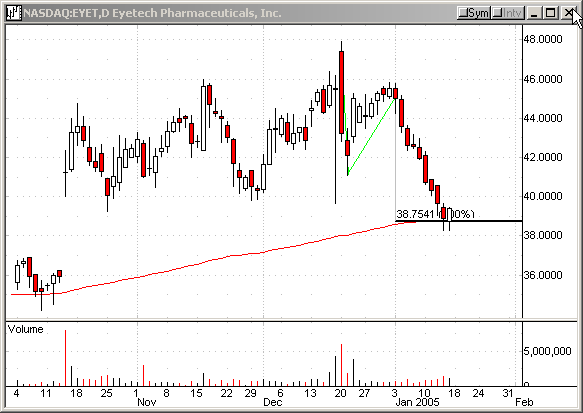This screenshot has height=413, width=583.
Task: Click the Volume pane label
Action: [x=25, y=329]
